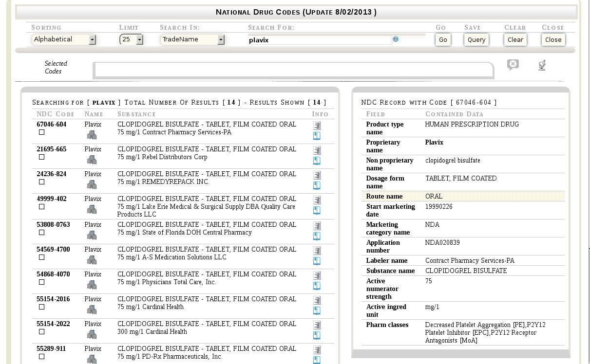Screen dimensions: 590x364
Task: Save search with Query button
Action: pos(476,40)
